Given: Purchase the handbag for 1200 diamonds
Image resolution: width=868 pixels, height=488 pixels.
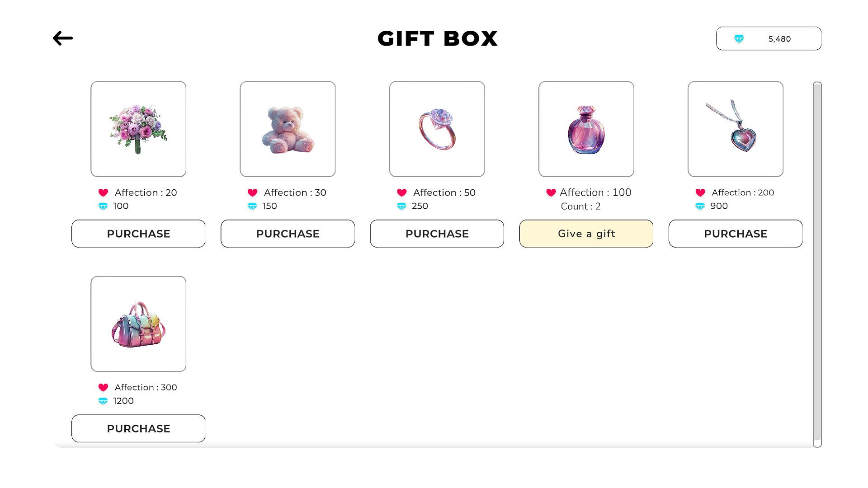Looking at the screenshot, I should click(x=138, y=428).
